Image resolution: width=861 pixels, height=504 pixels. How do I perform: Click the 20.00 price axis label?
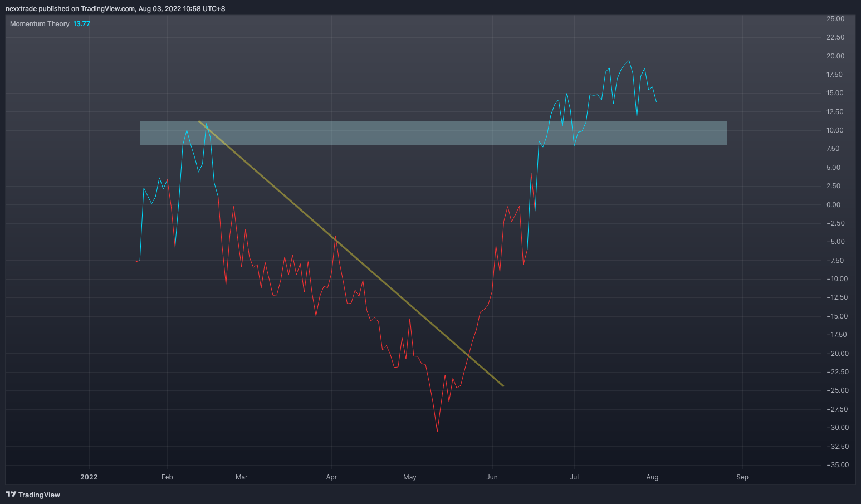click(x=835, y=56)
